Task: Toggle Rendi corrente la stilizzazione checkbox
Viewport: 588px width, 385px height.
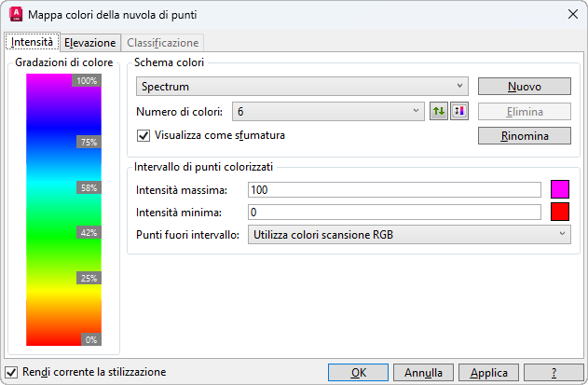Action: click(11, 371)
